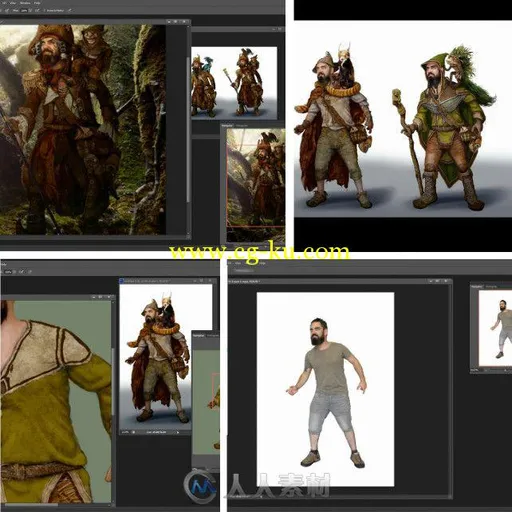
Task: Select the Navigator tab beside the bearded man photo
Action: (x=477, y=286)
